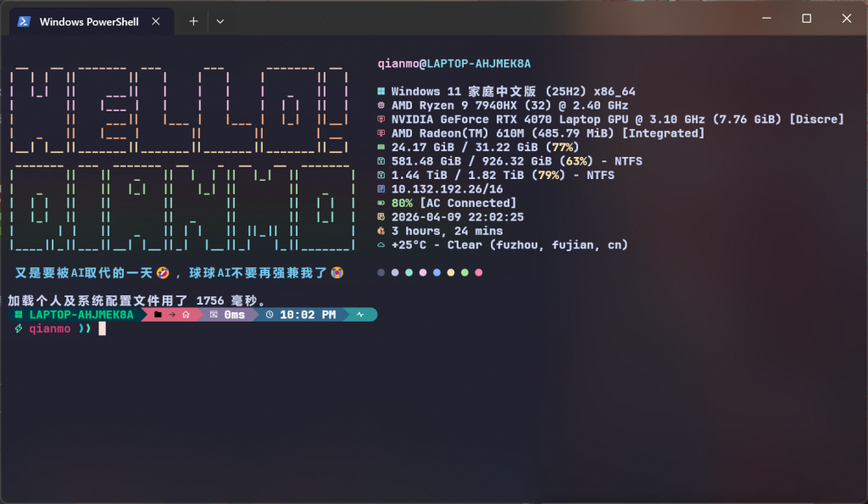Click the clock icon beside 10:02 PM

pyautogui.click(x=270, y=315)
